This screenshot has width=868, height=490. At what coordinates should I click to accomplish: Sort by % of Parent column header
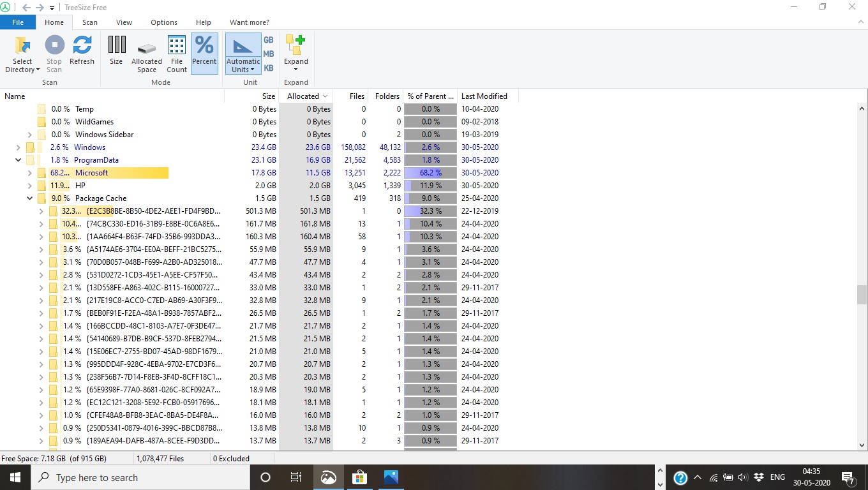click(431, 96)
